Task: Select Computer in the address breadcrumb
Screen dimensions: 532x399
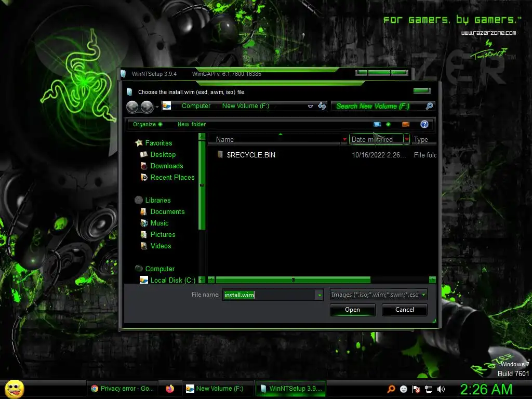Action: click(x=196, y=106)
